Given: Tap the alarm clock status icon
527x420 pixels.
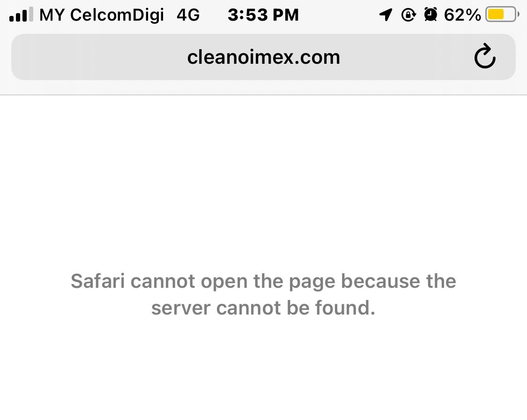Looking at the screenshot, I should [431, 15].
